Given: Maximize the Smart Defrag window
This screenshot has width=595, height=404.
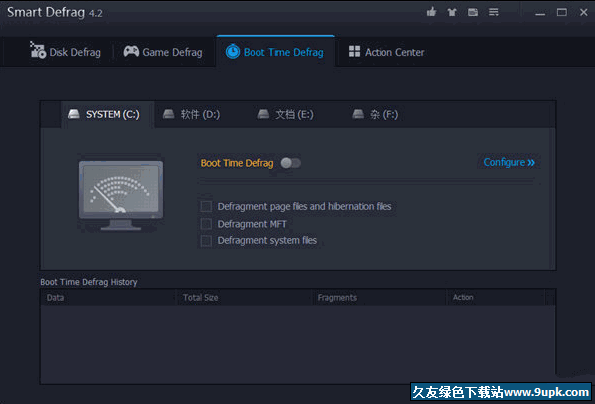Looking at the screenshot, I should point(562,12).
